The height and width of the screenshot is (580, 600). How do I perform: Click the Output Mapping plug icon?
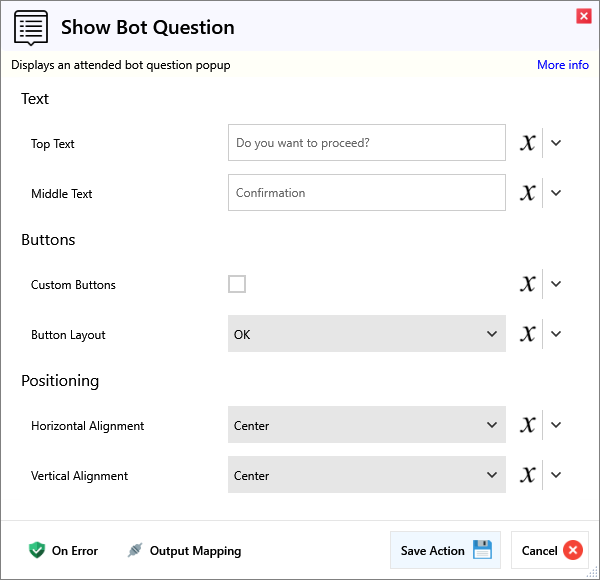click(135, 550)
